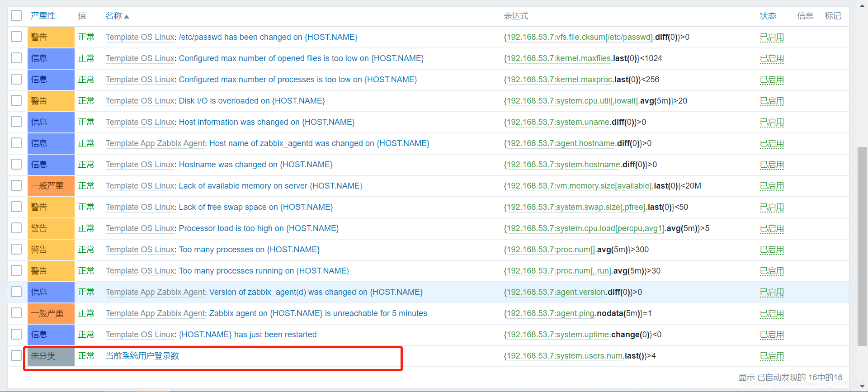Image resolution: width=868 pixels, height=392 pixels.
Task: Open Zabbix agent unreachable for 5 minutes trigger
Action: [318, 313]
